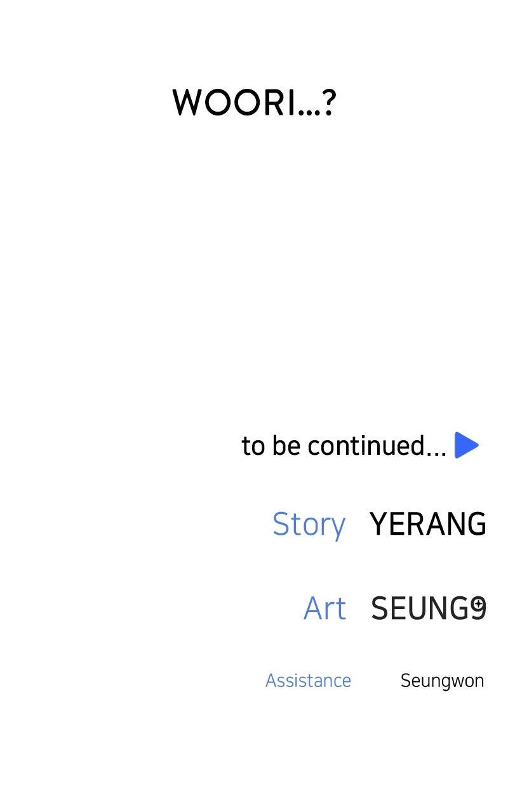Click the word "continued" in the ending line
Screen dimensions: 508x812
366,446
